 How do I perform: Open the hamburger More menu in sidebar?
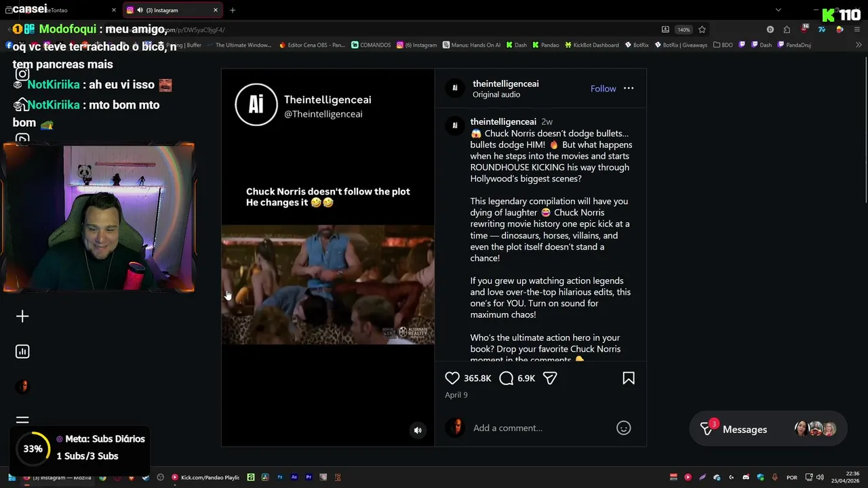tap(22, 421)
